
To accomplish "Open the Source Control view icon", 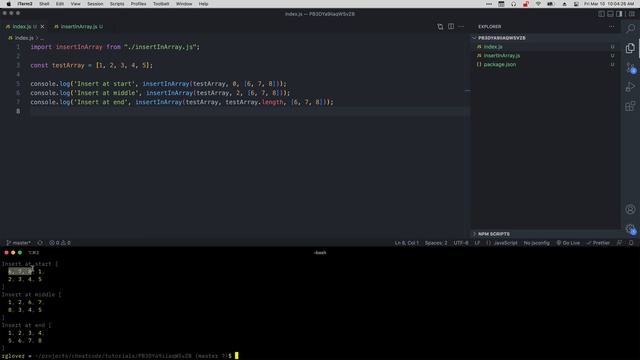I will (x=631, y=67).
